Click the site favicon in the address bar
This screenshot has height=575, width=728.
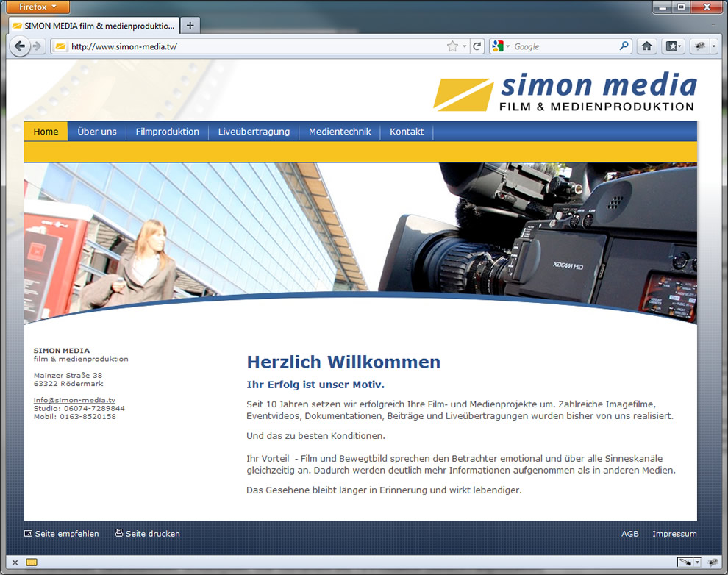pos(60,46)
